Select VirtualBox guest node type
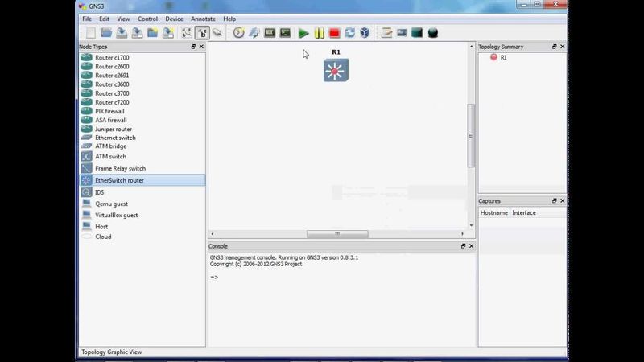The image size is (644, 362). tap(142, 215)
